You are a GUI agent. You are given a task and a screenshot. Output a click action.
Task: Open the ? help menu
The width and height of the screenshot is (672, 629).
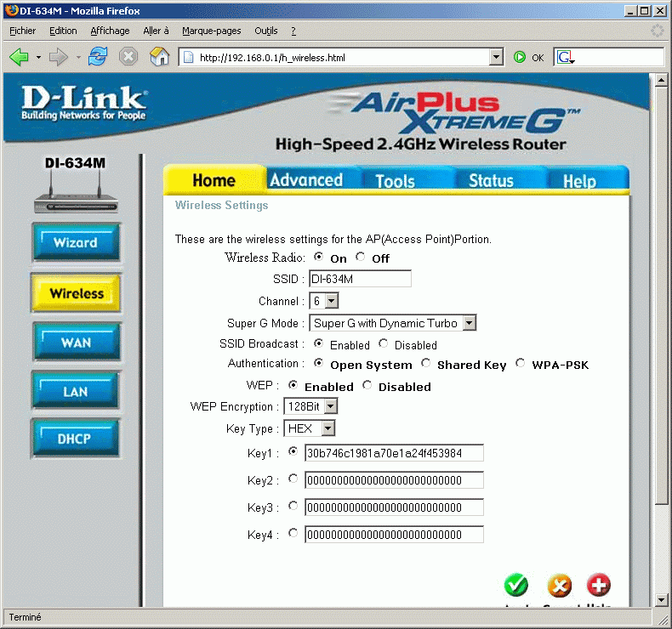(293, 31)
